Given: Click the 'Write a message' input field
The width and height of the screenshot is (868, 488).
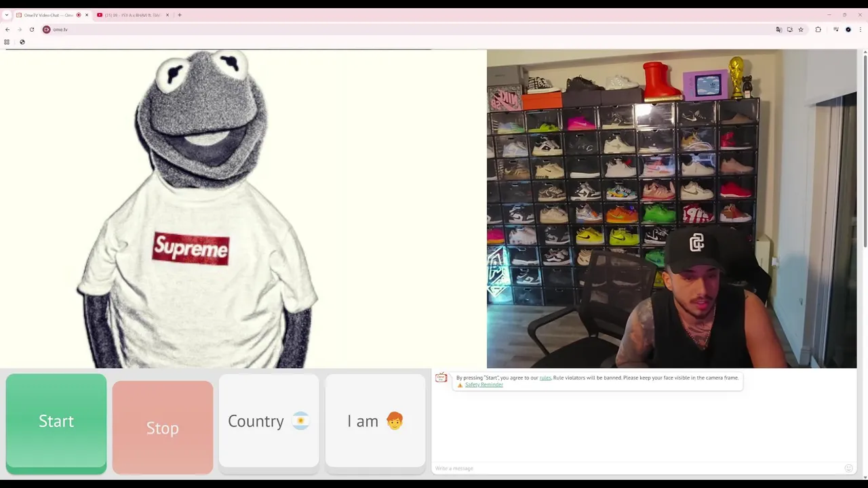Looking at the screenshot, I should [x=637, y=468].
